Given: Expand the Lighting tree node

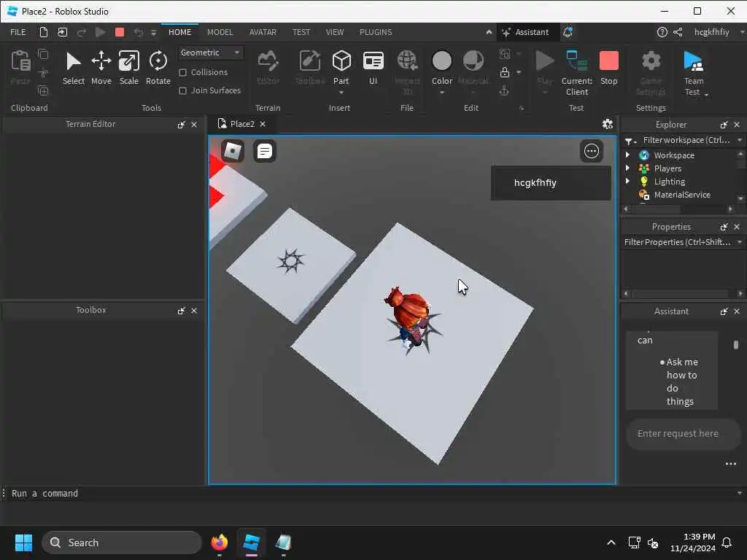Looking at the screenshot, I should coord(627,181).
